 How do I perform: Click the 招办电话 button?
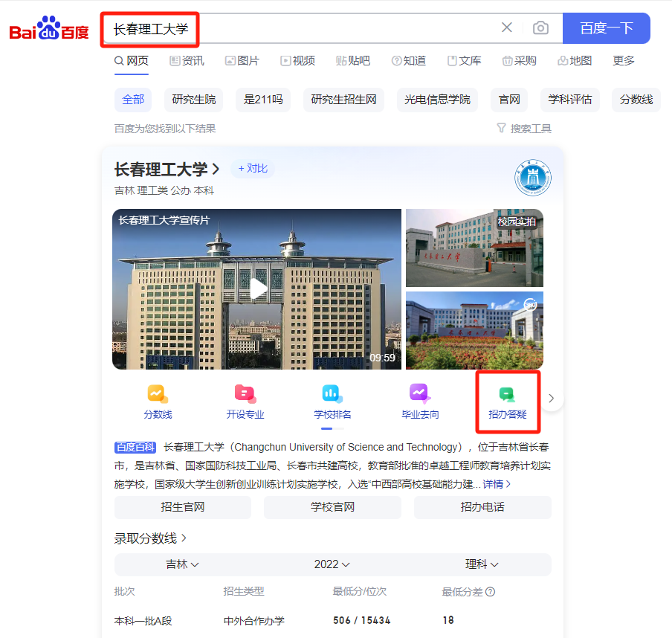click(482, 507)
